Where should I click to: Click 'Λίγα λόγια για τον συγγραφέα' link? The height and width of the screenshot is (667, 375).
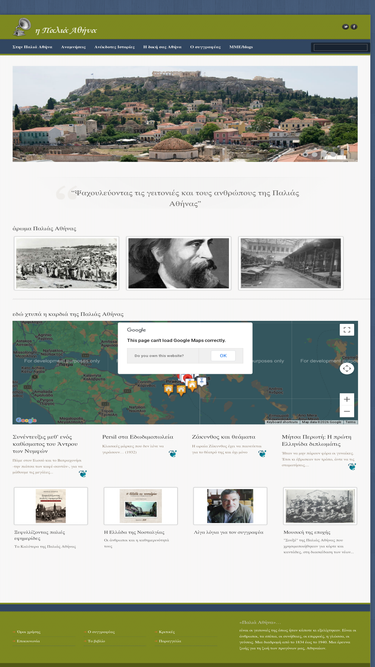pos(228,532)
